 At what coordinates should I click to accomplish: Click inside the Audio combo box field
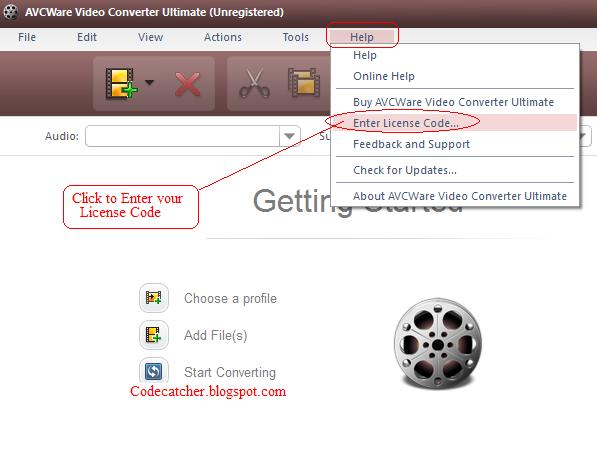tap(183, 136)
